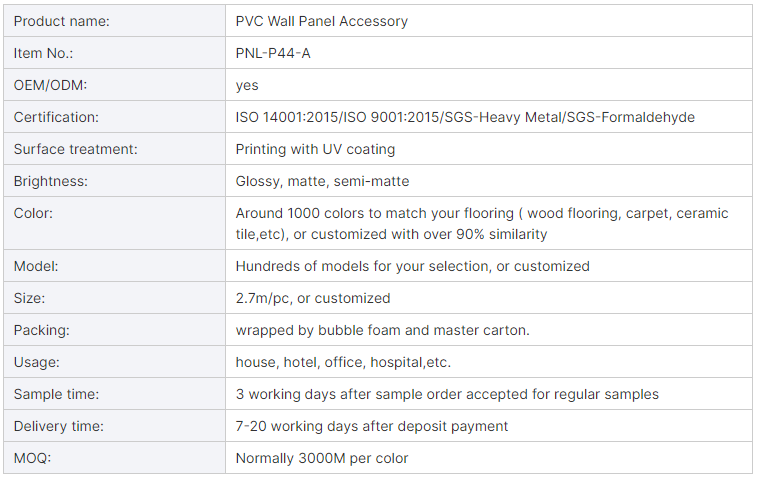Click the 'yes' value for OEM/ODM
The image size is (757, 477).
(247, 85)
